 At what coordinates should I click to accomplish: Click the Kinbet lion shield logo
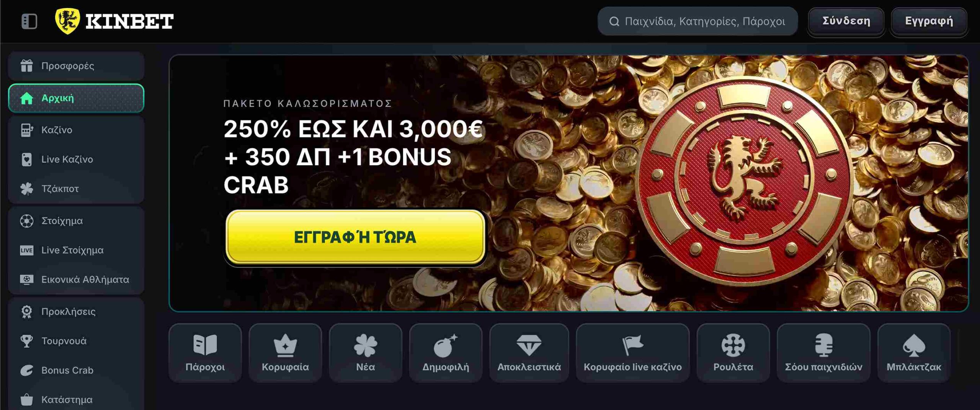(67, 21)
